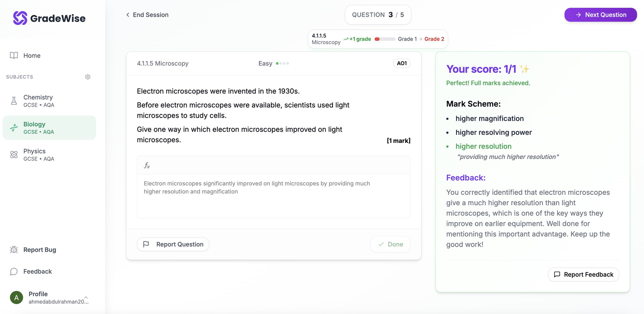Open the subjects settings gear
This screenshot has width=644, height=314.
(x=88, y=76)
